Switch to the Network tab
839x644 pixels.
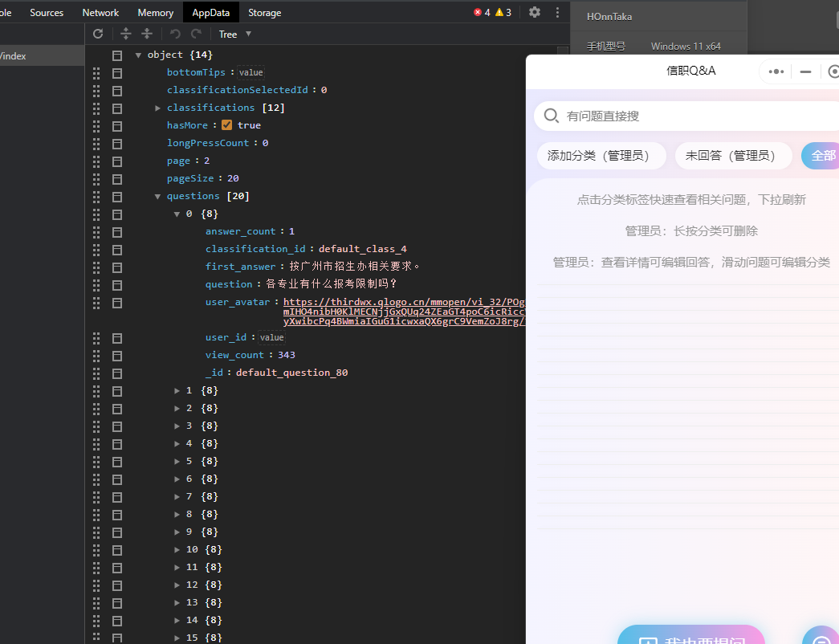(x=100, y=12)
